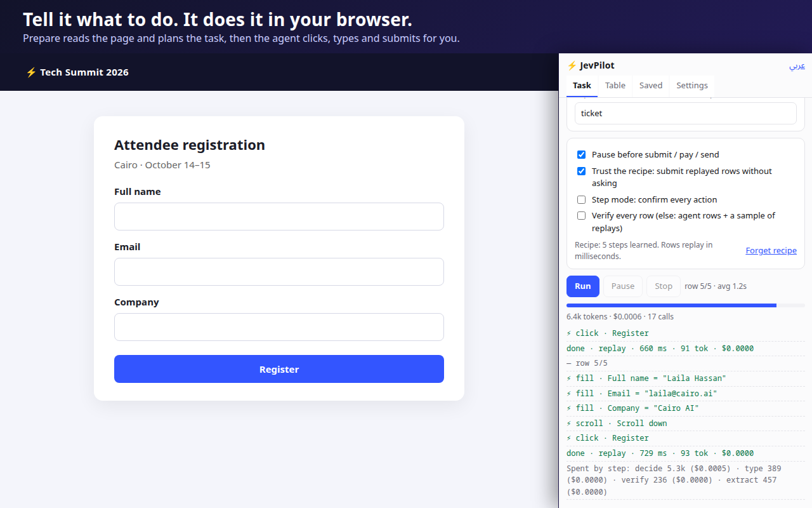Click the "— row 5/5" log separator
This screenshot has width=812, height=508.
pos(686,363)
